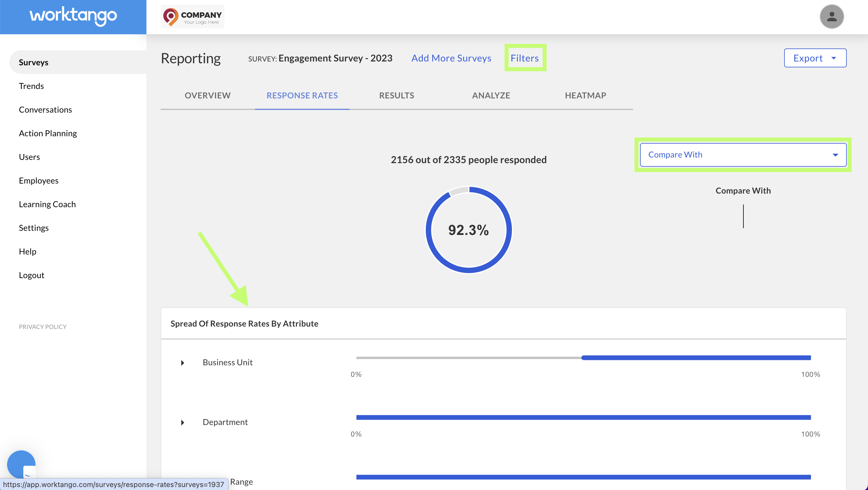
Task: Click Logout in the sidebar
Action: pos(31,275)
